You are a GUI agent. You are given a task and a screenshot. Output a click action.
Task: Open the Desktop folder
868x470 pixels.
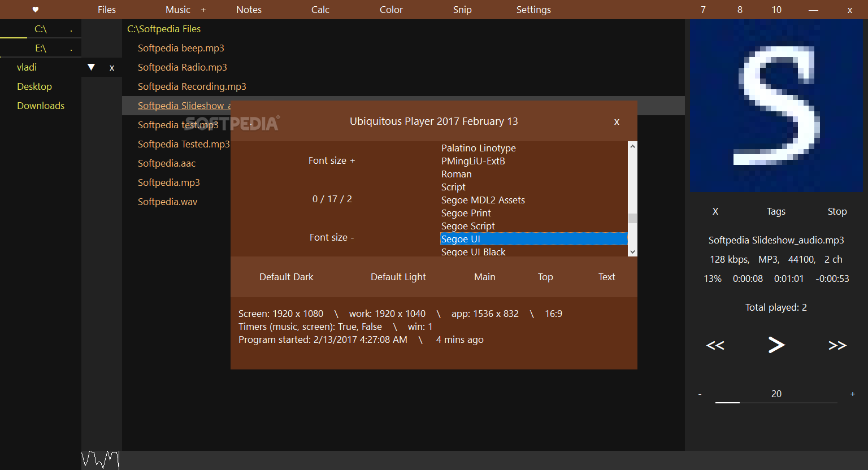coord(34,86)
